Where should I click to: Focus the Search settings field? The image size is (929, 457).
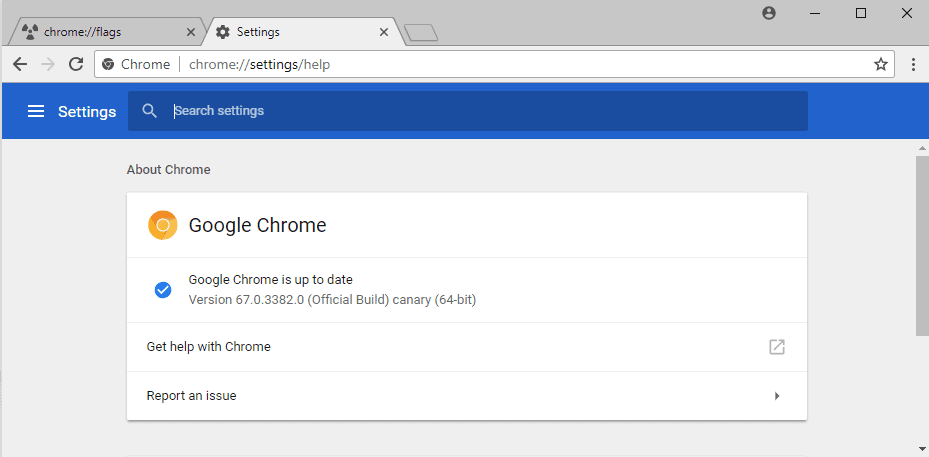(468, 111)
